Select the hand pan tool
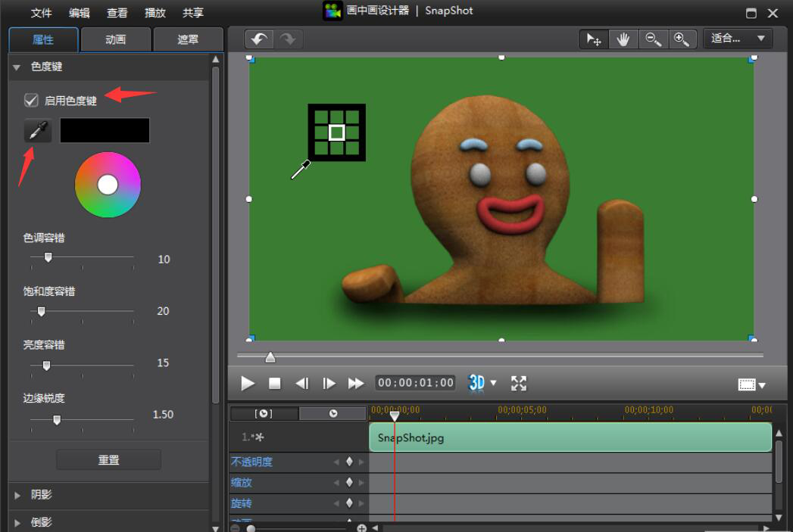The width and height of the screenshot is (793, 532). click(623, 39)
